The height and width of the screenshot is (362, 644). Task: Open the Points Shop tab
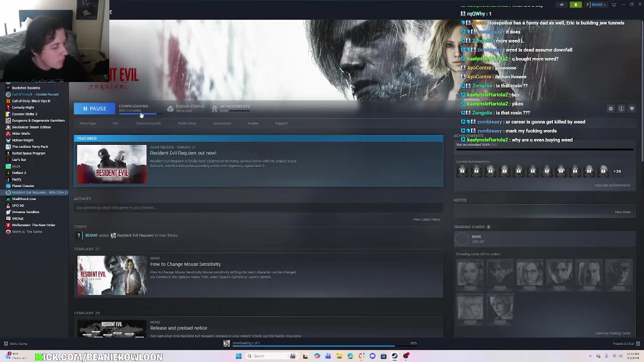pos(187,123)
